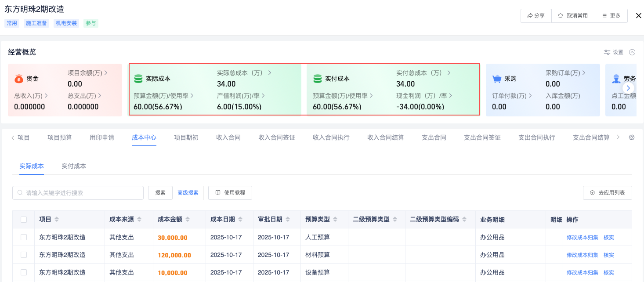Click the tab settings gear icon
This screenshot has height=282, width=644.
tap(632, 137)
